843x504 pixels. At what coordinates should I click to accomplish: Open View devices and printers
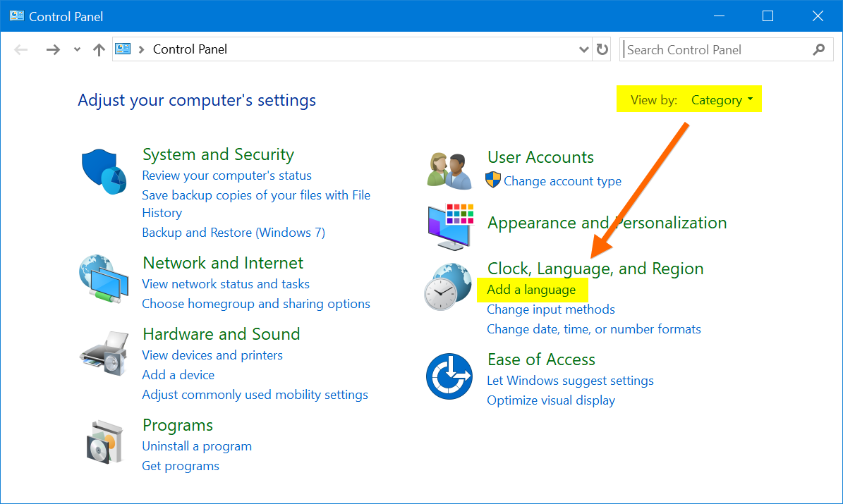pyautogui.click(x=212, y=355)
